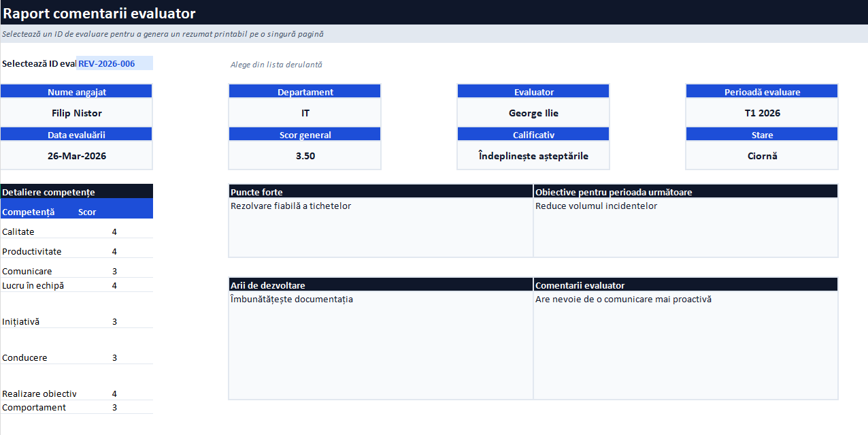
Task: Select the score 4 for Lucru în echipă
Action: [x=114, y=285]
